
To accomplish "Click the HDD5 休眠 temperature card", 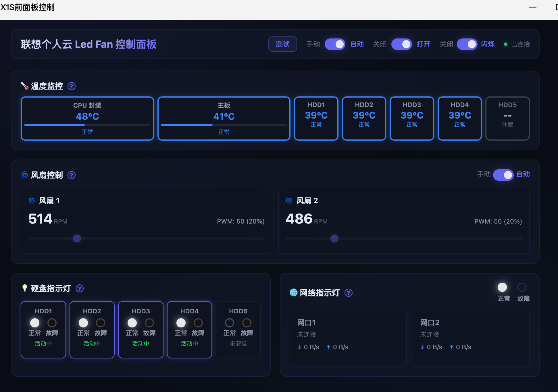I will [507, 119].
